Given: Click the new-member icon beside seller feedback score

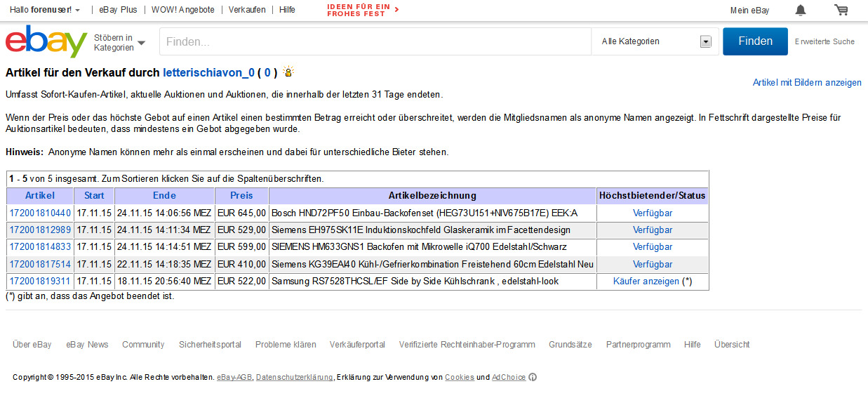Looking at the screenshot, I should [288, 72].
